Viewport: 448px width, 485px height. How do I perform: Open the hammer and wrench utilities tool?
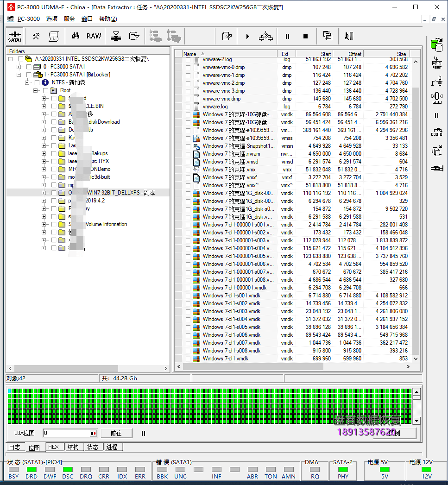click(36, 36)
